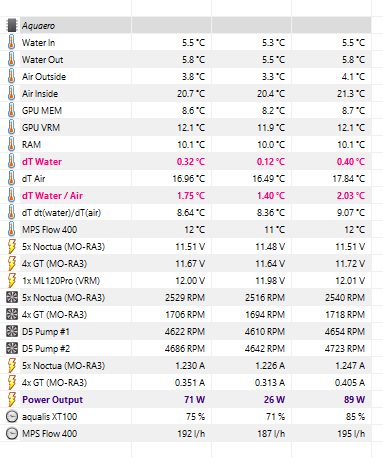The height and width of the screenshot is (458, 383).
Task: Click the 1x ML120Pro (VRM) voltage label
Action: [x=61, y=281]
